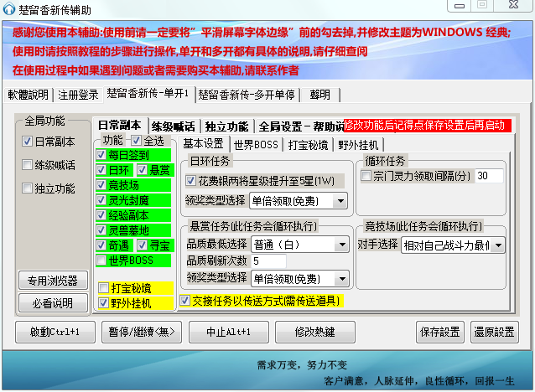Enable the 练级喊话 global function checkbox
535x392 pixels.
click(x=28, y=165)
